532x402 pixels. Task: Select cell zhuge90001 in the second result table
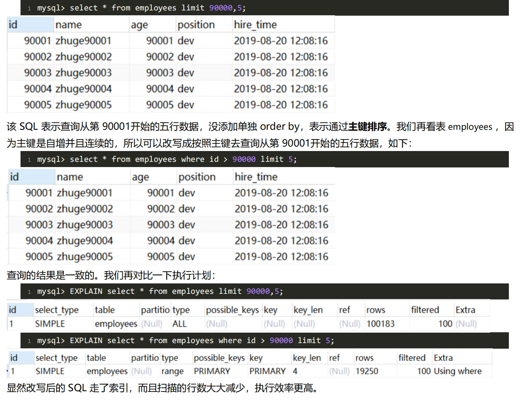point(85,193)
